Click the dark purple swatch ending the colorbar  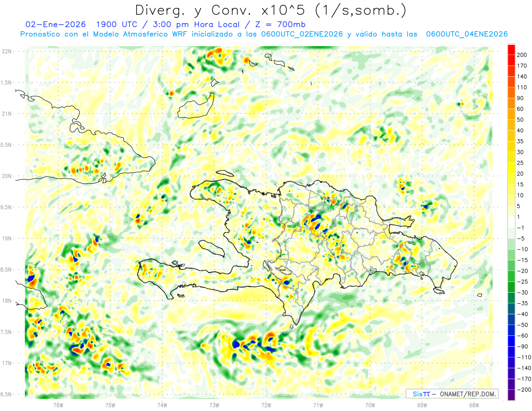tap(511, 395)
